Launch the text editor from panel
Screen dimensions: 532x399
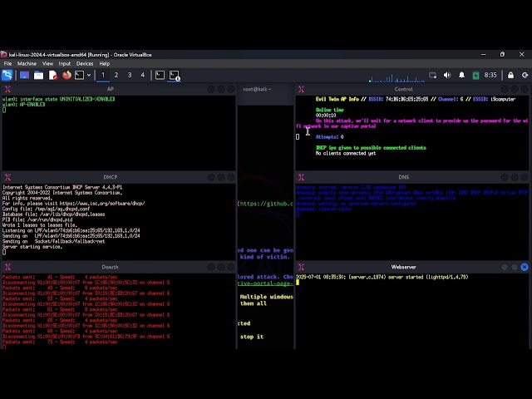tap(53, 75)
